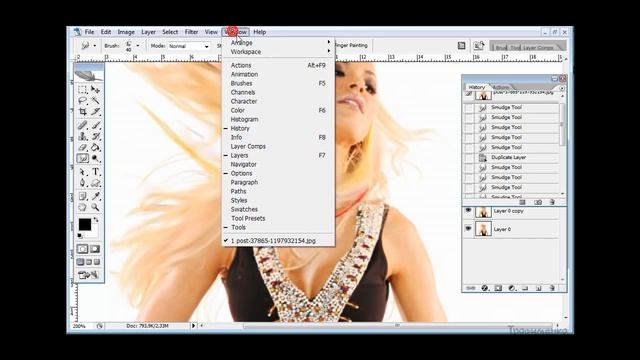Select the Hand tool
The image size is (640, 360).
click(82, 207)
